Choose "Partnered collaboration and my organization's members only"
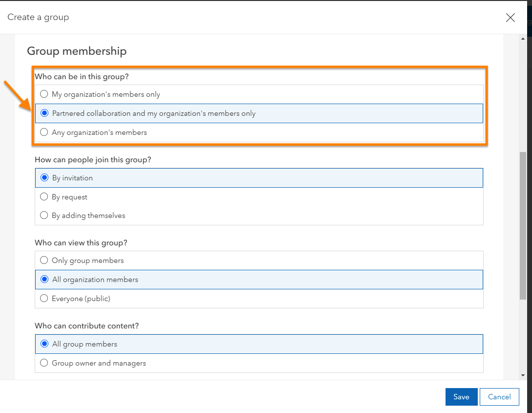The image size is (532, 413). [x=44, y=113]
